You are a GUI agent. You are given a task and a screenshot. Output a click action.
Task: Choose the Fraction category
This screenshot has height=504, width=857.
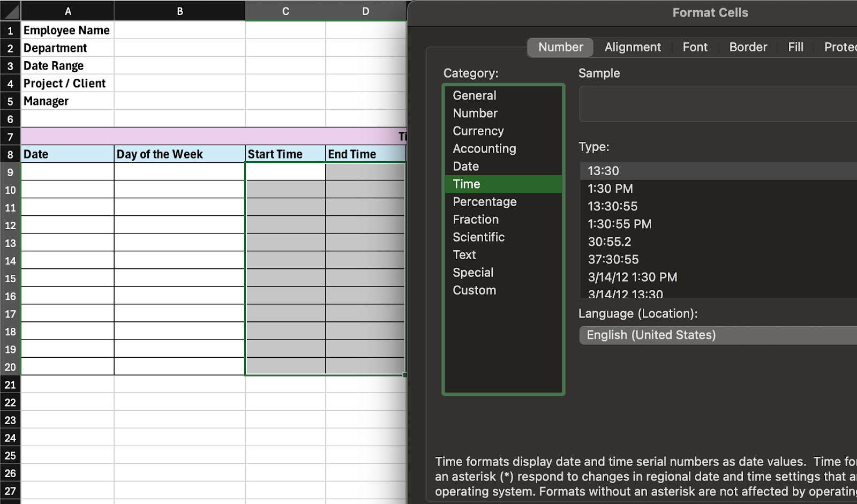click(x=476, y=219)
